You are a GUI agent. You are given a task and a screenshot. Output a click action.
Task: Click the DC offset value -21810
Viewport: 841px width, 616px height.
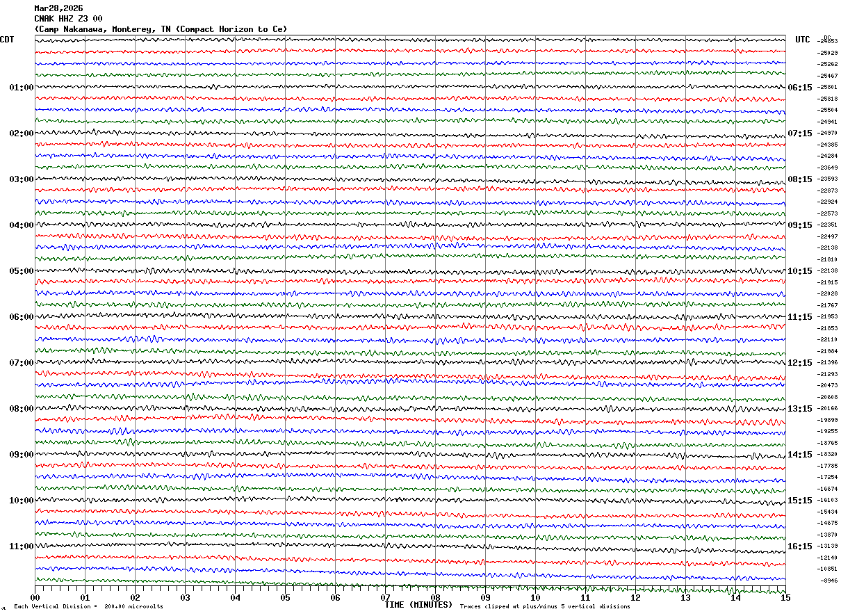click(827, 259)
